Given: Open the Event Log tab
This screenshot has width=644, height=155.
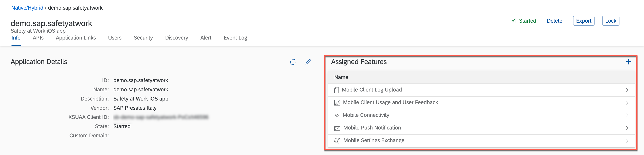Looking at the screenshot, I should click(235, 38).
